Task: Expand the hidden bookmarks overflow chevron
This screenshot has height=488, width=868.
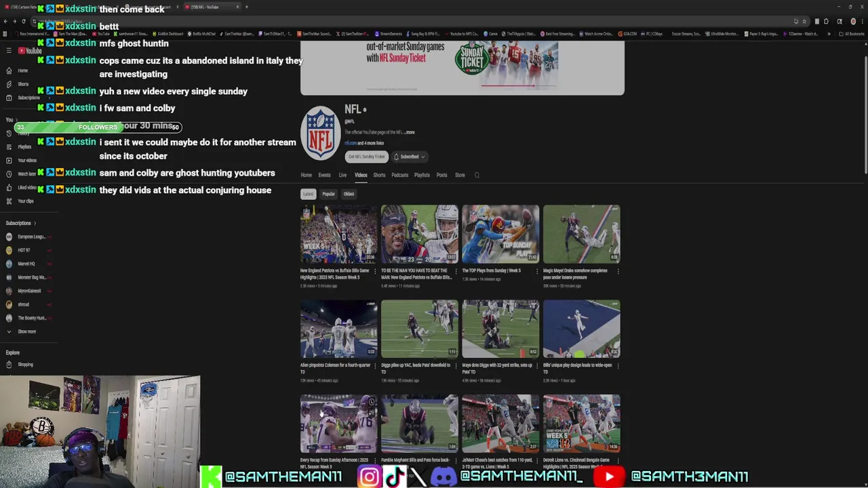Action: point(829,34)
